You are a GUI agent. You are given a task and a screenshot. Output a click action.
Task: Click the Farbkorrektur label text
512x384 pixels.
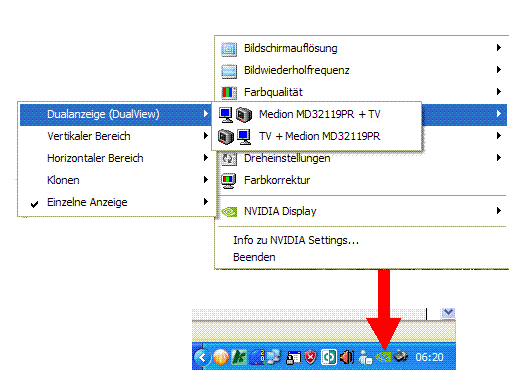coord(277,180)
